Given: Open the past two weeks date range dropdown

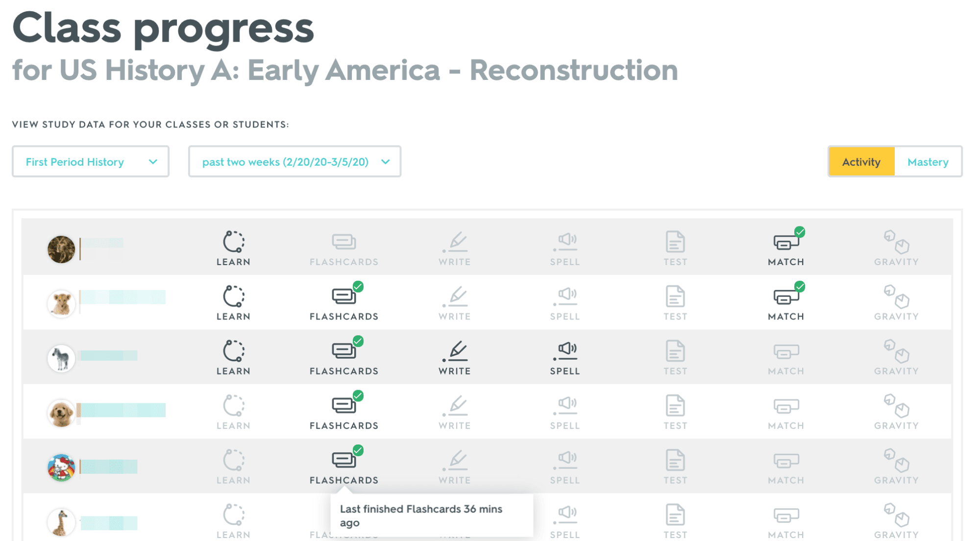Looking at the screenshot, I should pos(294,162).
